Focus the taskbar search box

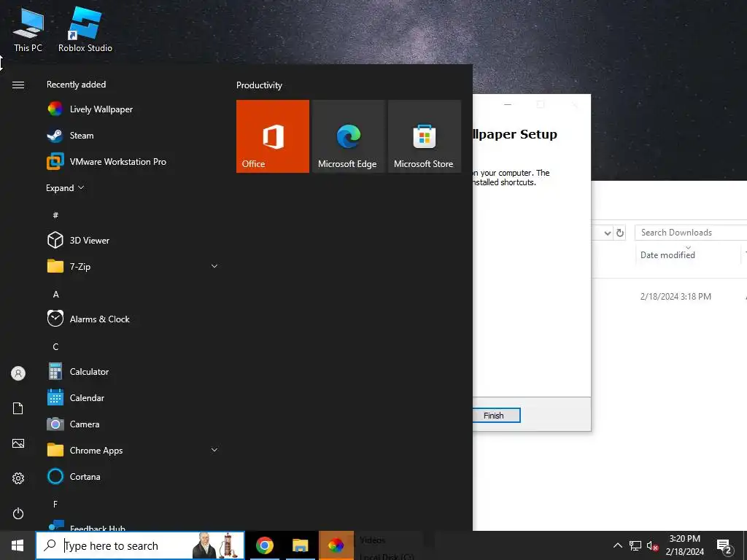[x=140, y=545]
